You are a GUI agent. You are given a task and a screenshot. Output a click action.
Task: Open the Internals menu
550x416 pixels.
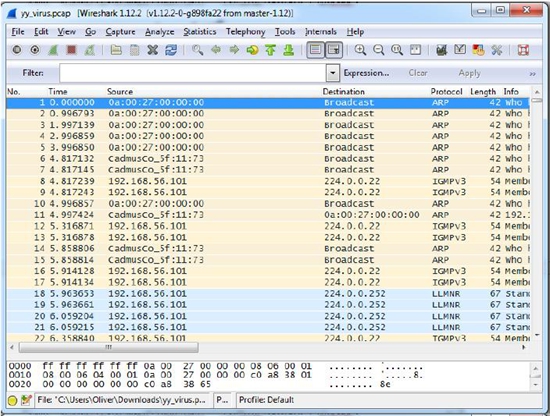[321, 32]
